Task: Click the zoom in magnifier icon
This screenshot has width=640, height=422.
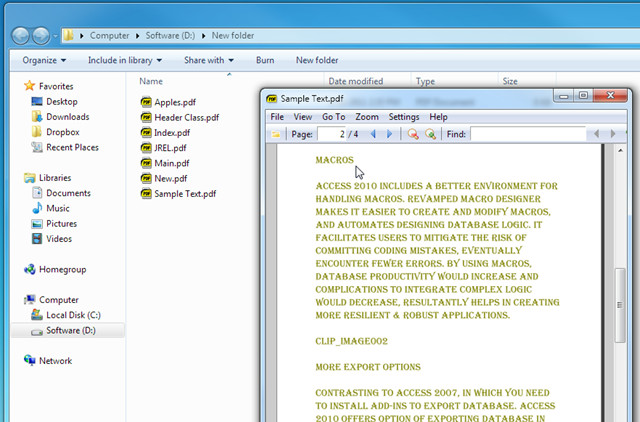Action: 430,134
